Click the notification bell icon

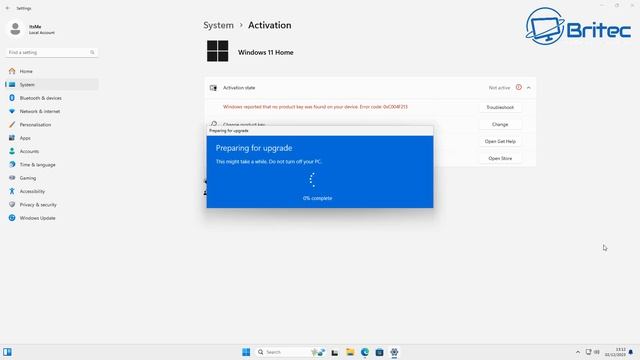(631, 352)
